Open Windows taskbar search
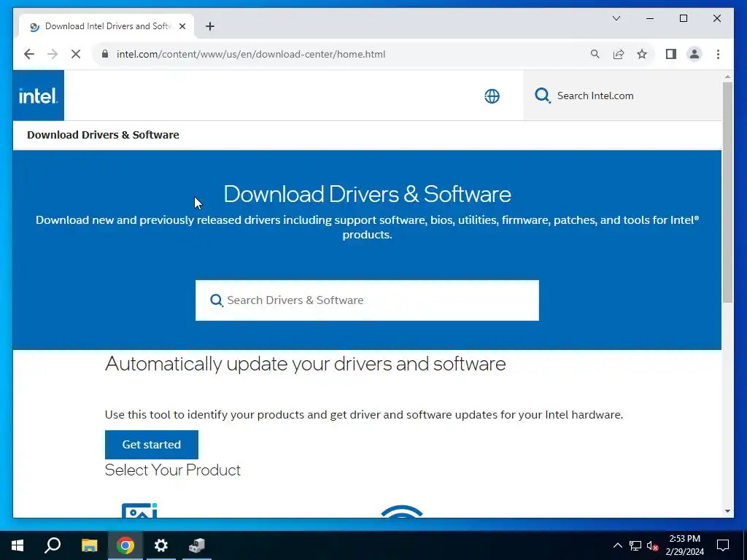 [x=53, y=545]
